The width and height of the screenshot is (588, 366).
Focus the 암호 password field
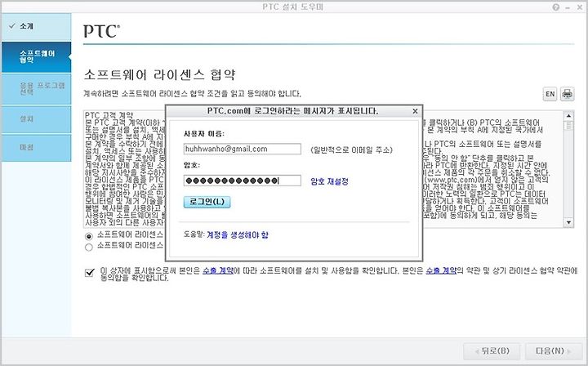tap(243, 181)
